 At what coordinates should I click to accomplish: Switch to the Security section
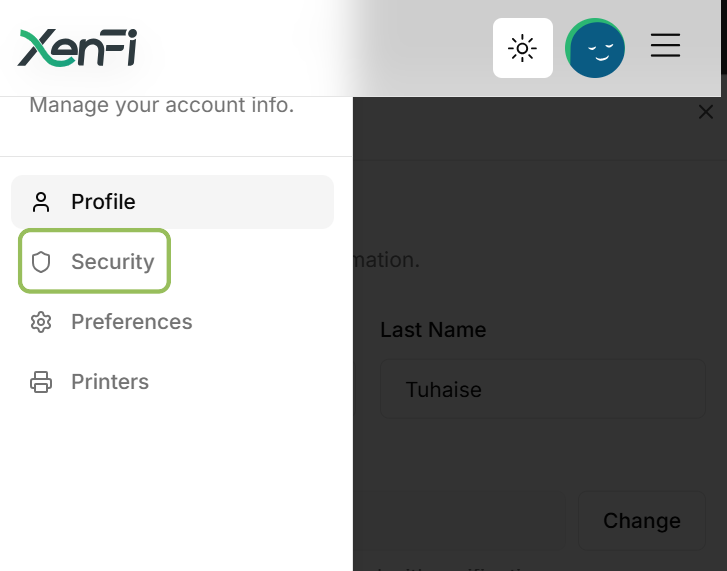[x=95, y=261]
